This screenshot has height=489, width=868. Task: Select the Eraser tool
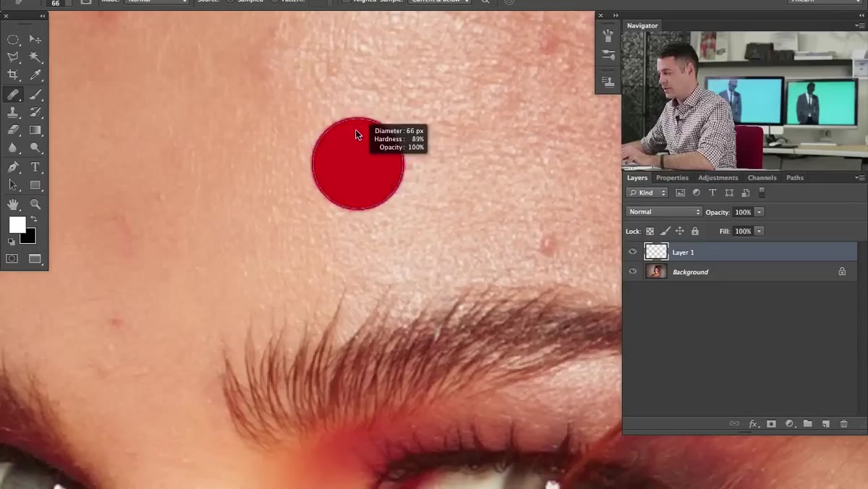point(13,130)
